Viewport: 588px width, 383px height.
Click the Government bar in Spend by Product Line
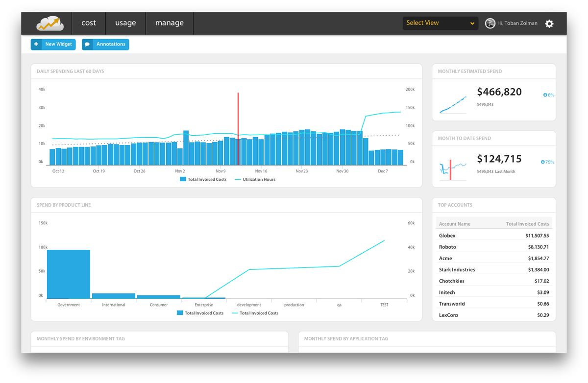pos(68,272)
